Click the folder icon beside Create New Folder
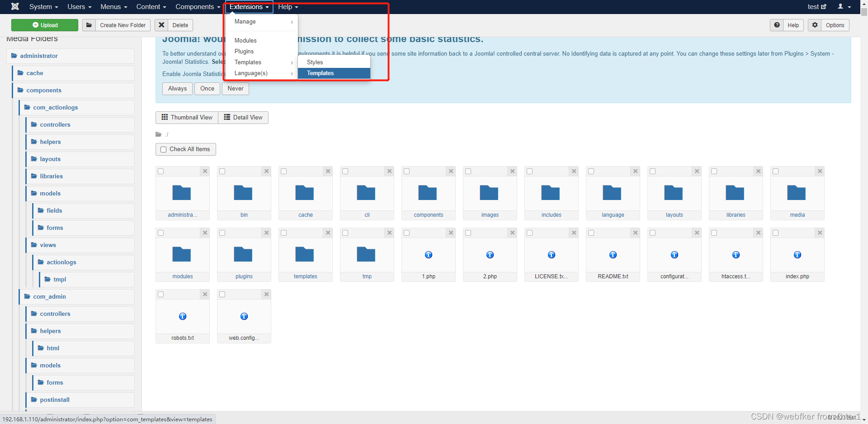This screenshot has height=424, width=868. tap(89, 25)
